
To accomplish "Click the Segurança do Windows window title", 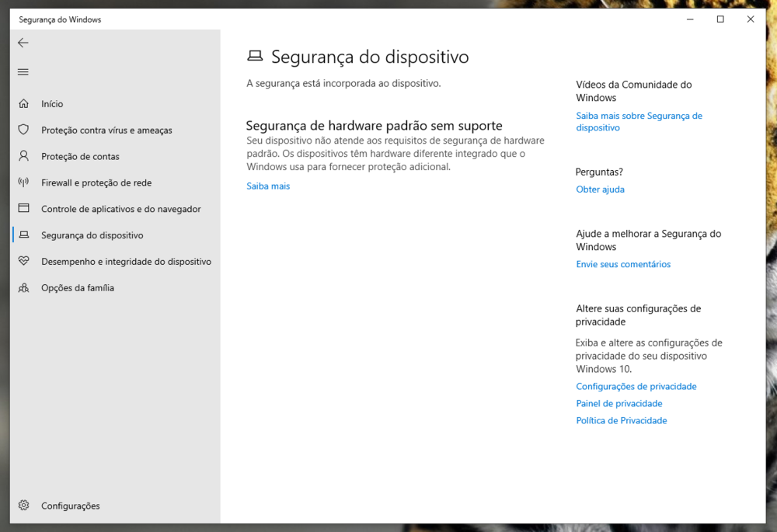I will [60, 19].
